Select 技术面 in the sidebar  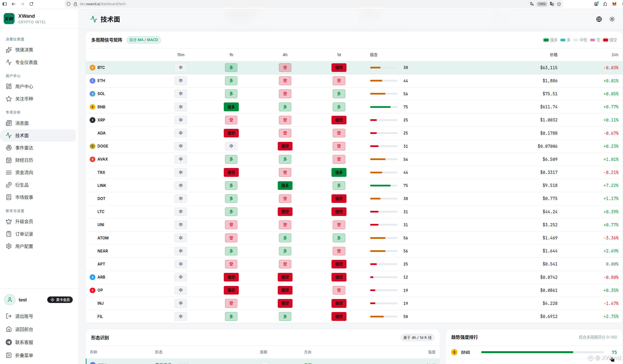[38, 135]
